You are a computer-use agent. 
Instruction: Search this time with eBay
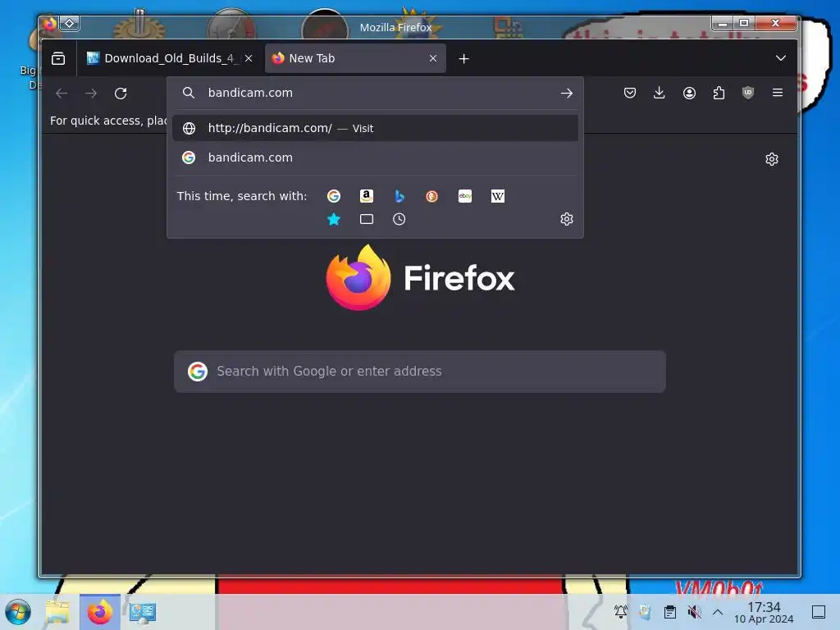(x=465, y=196)
